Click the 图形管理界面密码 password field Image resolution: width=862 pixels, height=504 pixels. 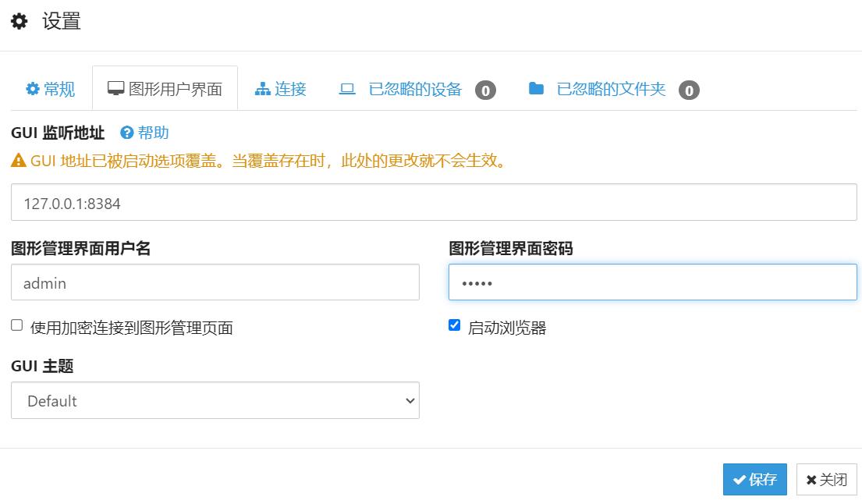653,282
